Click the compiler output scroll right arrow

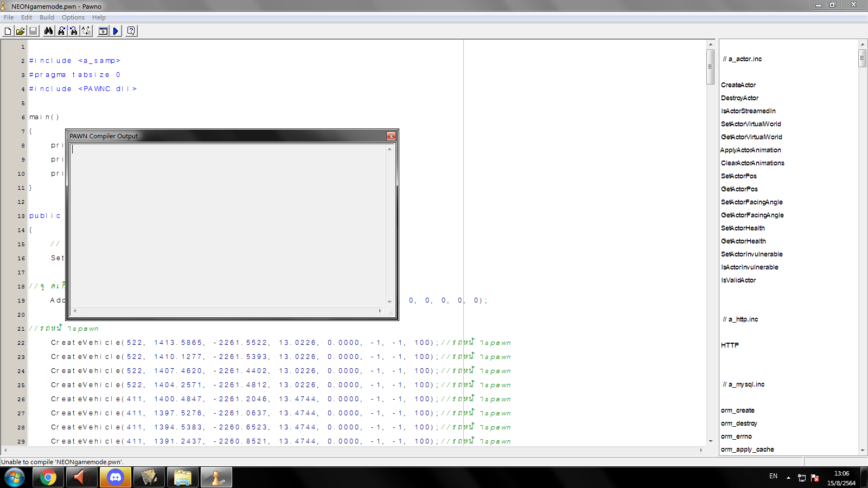pos(380,311)
